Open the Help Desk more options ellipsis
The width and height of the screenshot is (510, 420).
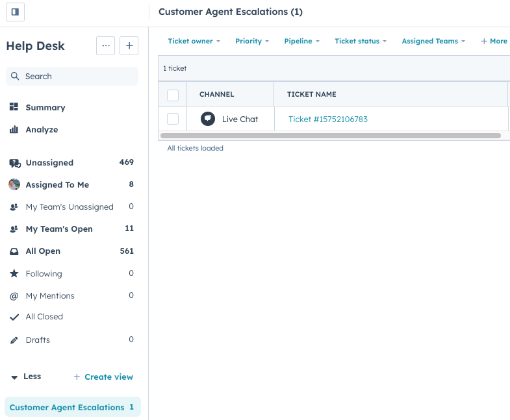coord(106,46)
